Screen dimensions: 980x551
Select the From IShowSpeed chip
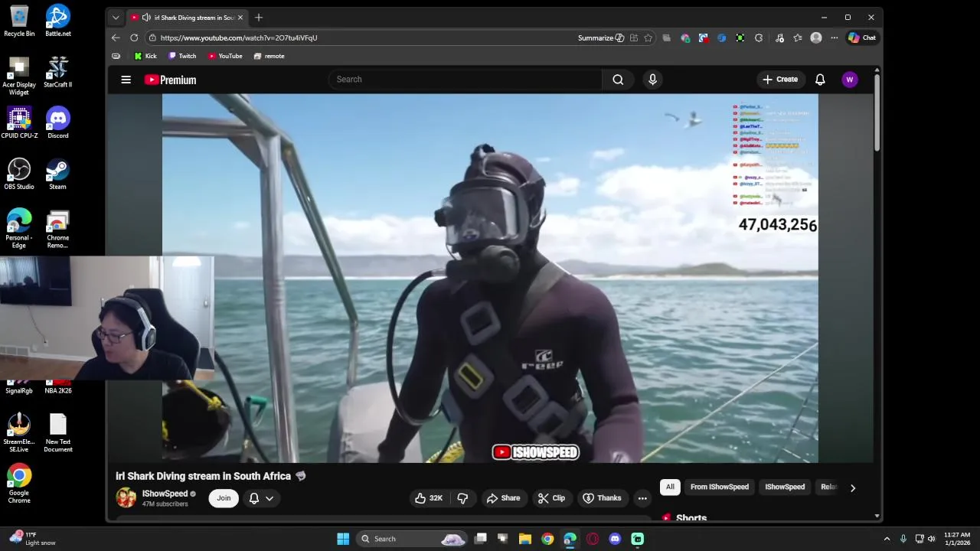(x=720, y=487)
